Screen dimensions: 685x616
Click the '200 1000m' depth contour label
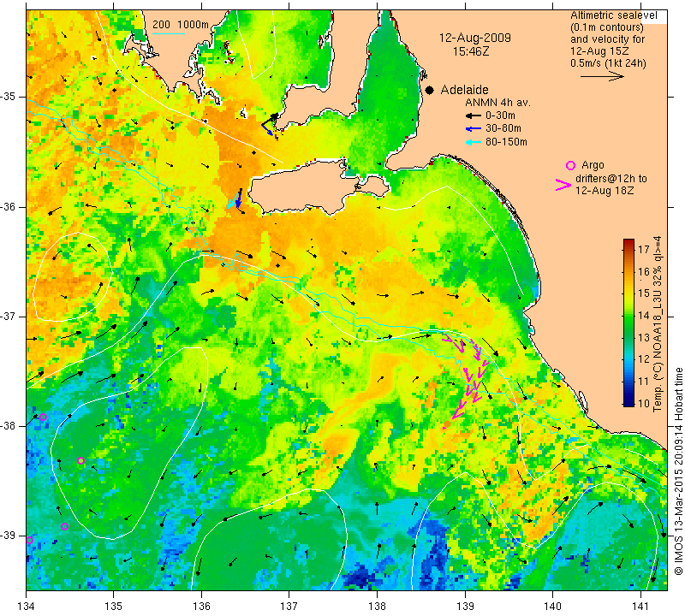181,25
